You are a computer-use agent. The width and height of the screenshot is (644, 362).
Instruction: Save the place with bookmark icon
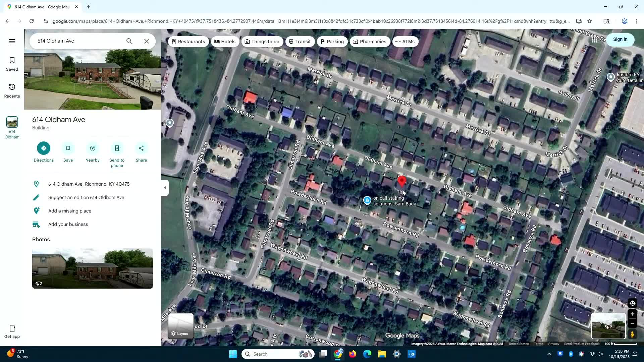pos(68,148)
